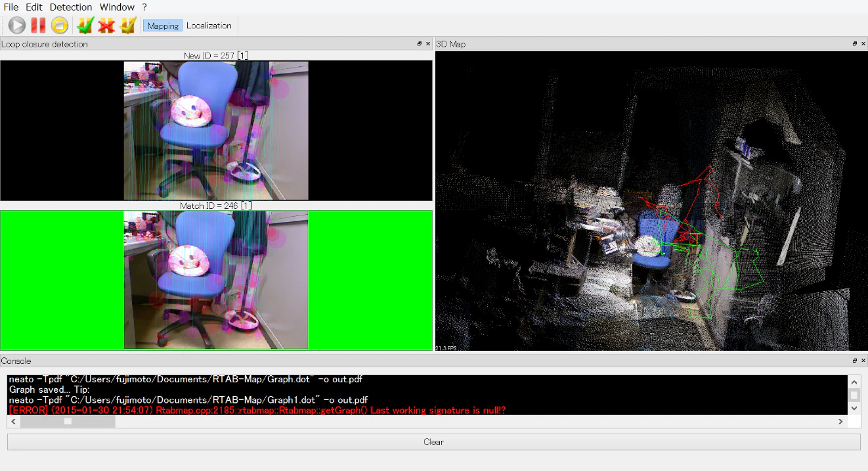Open the ? help menu
Viewport: 868px width, 471px height.
[144, 7]
